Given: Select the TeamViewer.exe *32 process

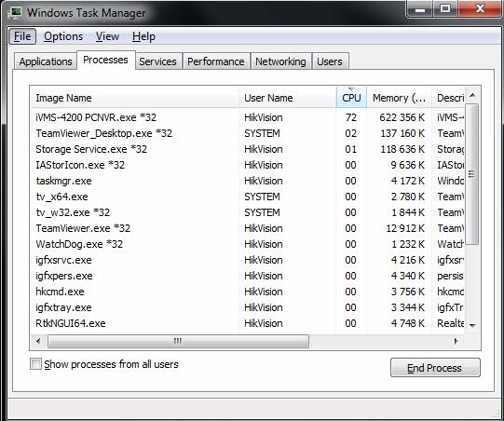Looking at the screenshot, I should (248, 228).
